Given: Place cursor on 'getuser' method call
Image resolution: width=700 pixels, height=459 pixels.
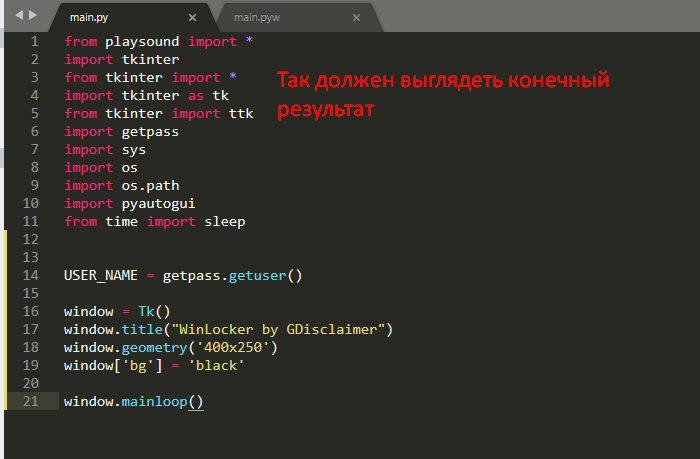Looking at the screenshot, I should [x=257, y=275].
